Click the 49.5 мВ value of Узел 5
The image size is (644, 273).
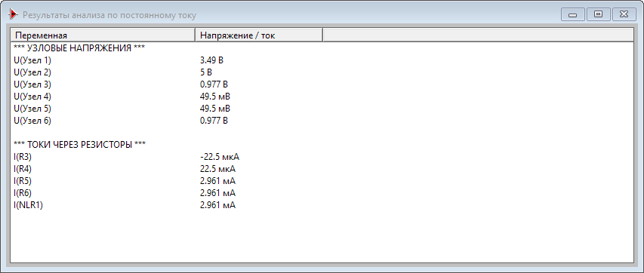tap(215, 109)
